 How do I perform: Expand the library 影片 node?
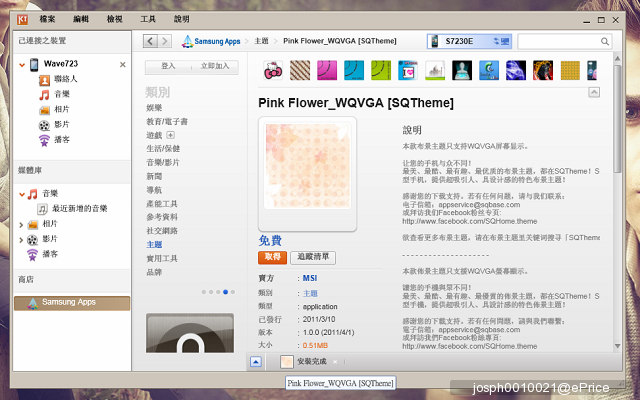[x=21, y=240]
